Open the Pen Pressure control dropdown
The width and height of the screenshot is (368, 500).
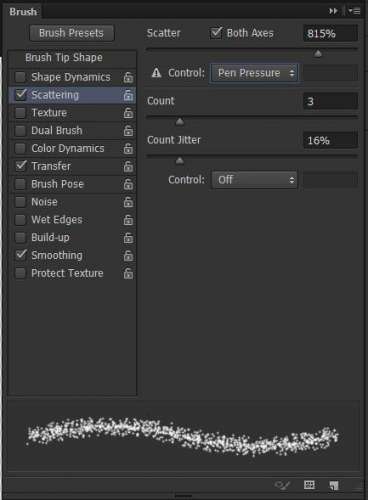click(x=254, y=73)
